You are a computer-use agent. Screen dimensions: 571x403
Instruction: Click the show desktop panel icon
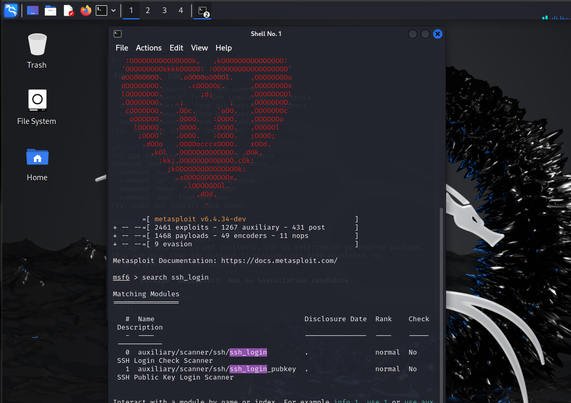[x=33, y=11]
